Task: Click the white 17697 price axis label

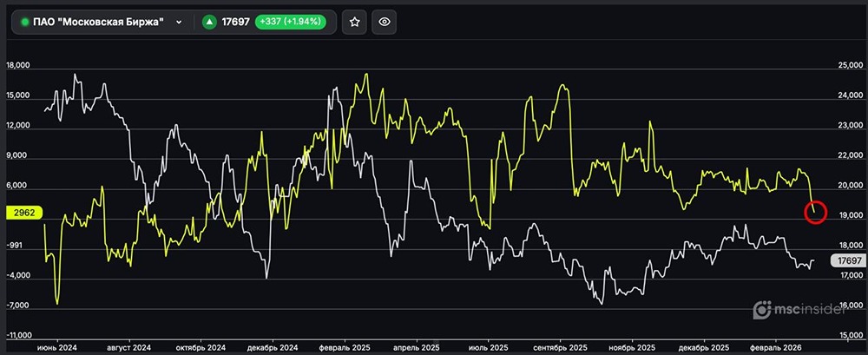Action: 846,260
